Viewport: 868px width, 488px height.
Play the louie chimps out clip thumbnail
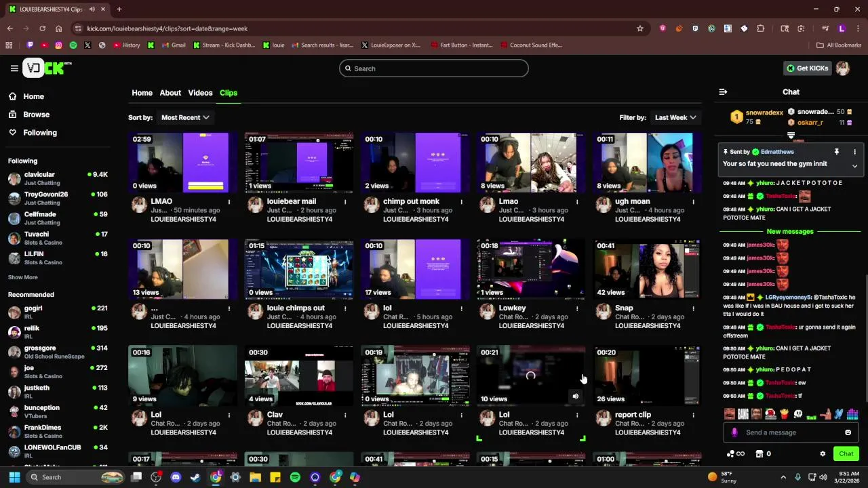pos(299,269)
